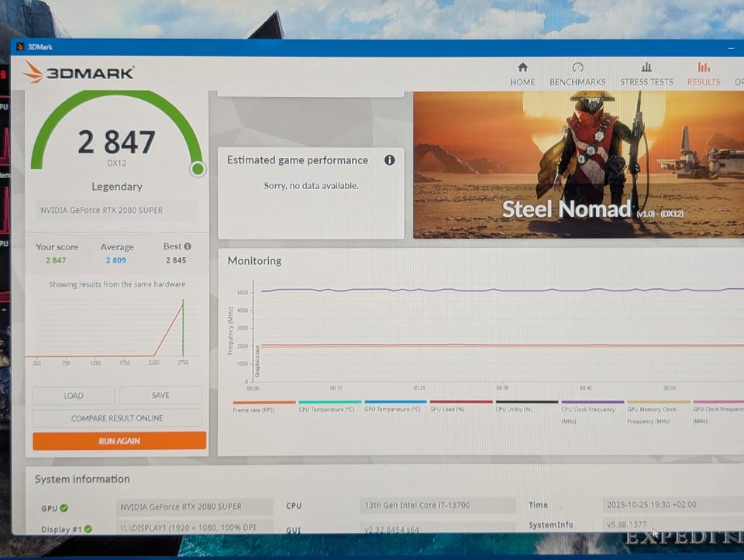Switch to BENCHMARKS tab label

pos(577,82)
